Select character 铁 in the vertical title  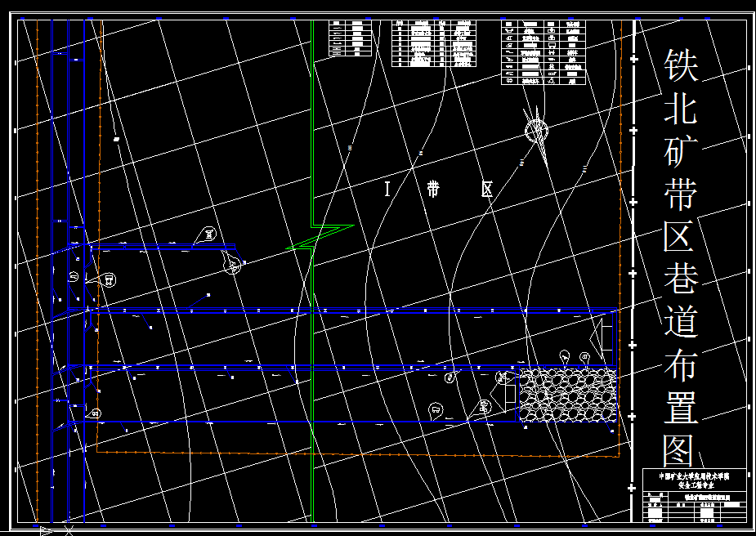click(x=680, y=65)
